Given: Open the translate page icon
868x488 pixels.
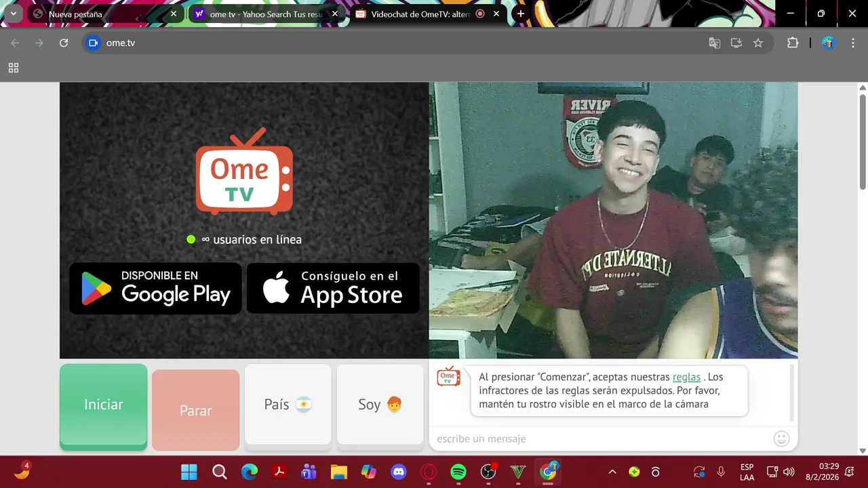Looking at the screenshot, I should coord(715,43).
